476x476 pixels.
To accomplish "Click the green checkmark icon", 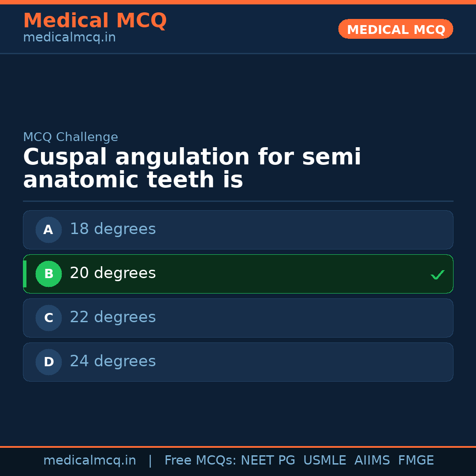I will pyautogui.click(x=437, y=275).
